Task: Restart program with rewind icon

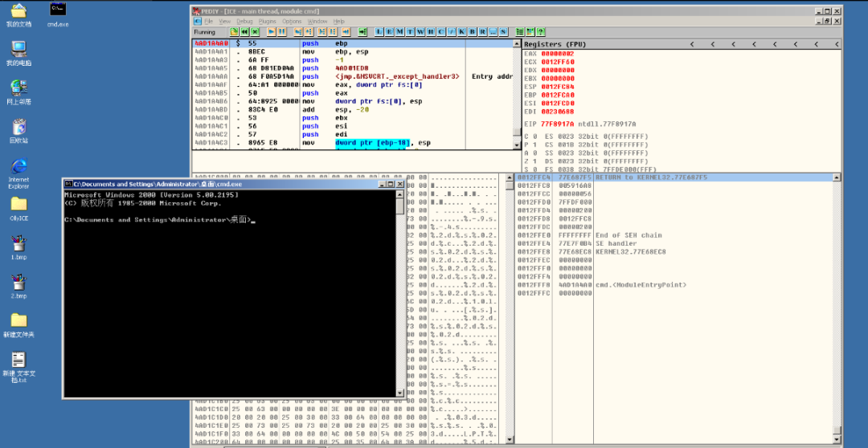Action: point(244,31)
